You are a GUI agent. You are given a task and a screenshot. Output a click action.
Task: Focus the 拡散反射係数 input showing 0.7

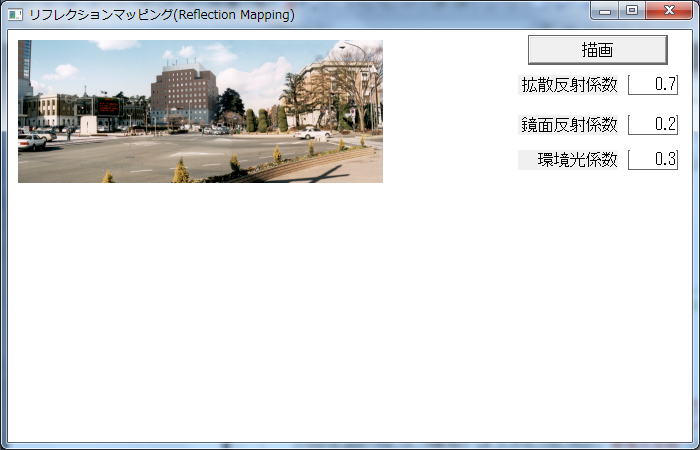(653, 85)
